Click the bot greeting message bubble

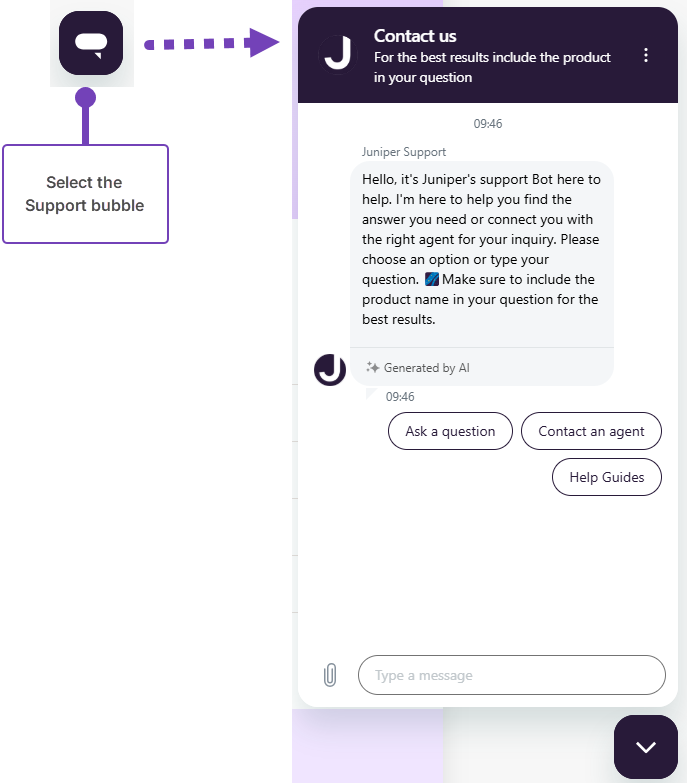pos(481,250)
